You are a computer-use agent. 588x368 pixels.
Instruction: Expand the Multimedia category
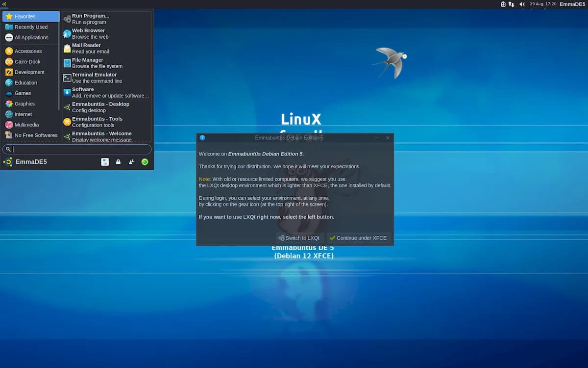tap(26, 125)
